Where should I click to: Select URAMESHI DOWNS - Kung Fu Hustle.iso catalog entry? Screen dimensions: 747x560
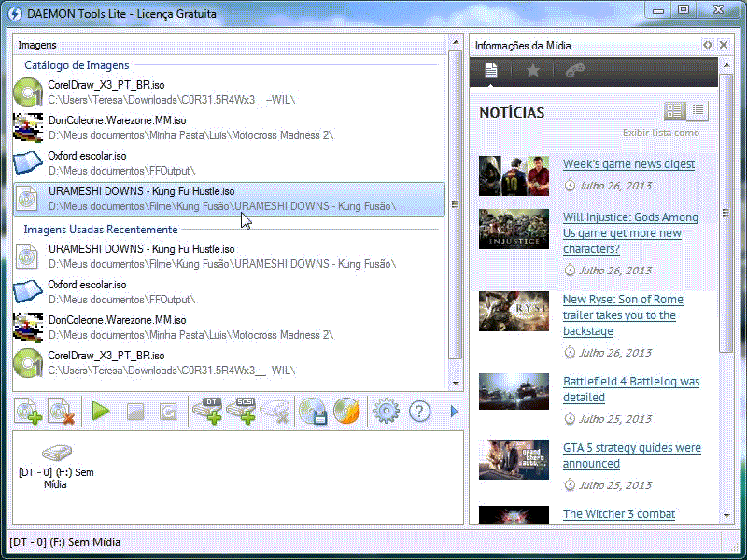pos(229,199)
